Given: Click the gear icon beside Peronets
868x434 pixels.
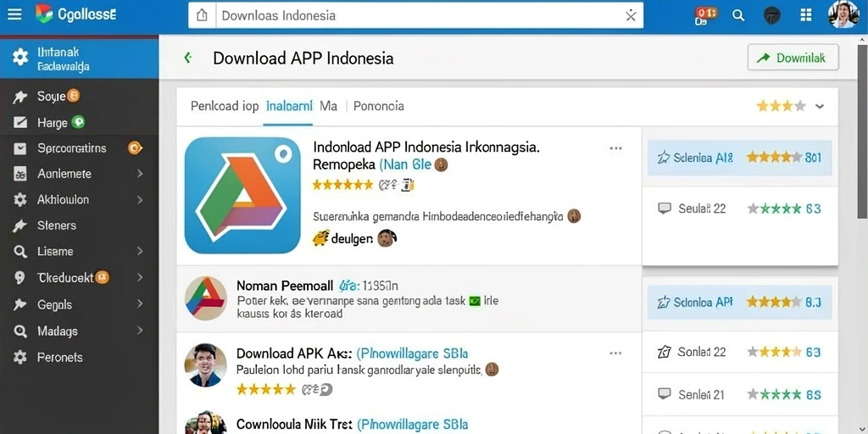Looking at the screenshot, I should (x=20, y=357).
